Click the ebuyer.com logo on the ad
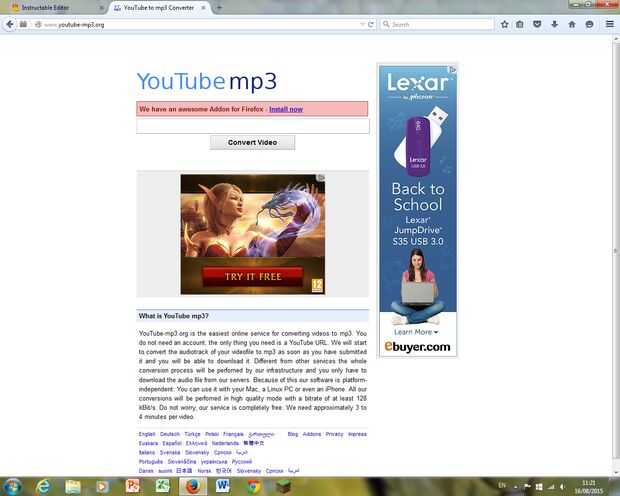The width and height of the screenshot is (620, 496). (x=418, y=347)
